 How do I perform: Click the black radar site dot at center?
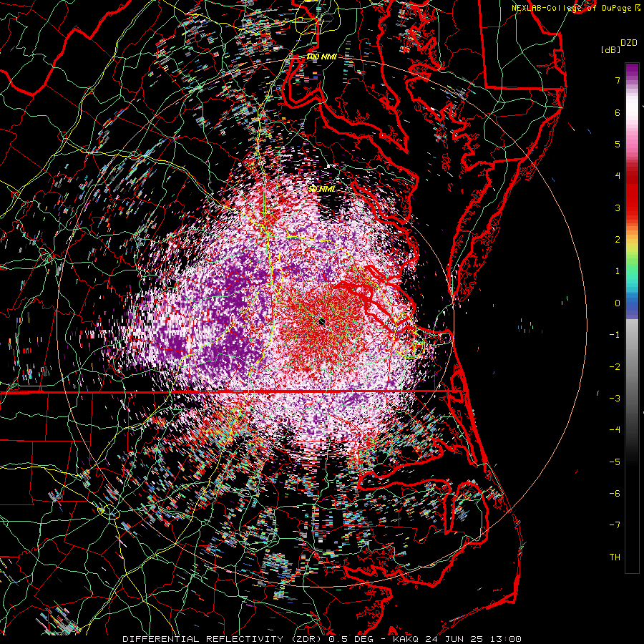pyautogui.click(x=322, y=321)
